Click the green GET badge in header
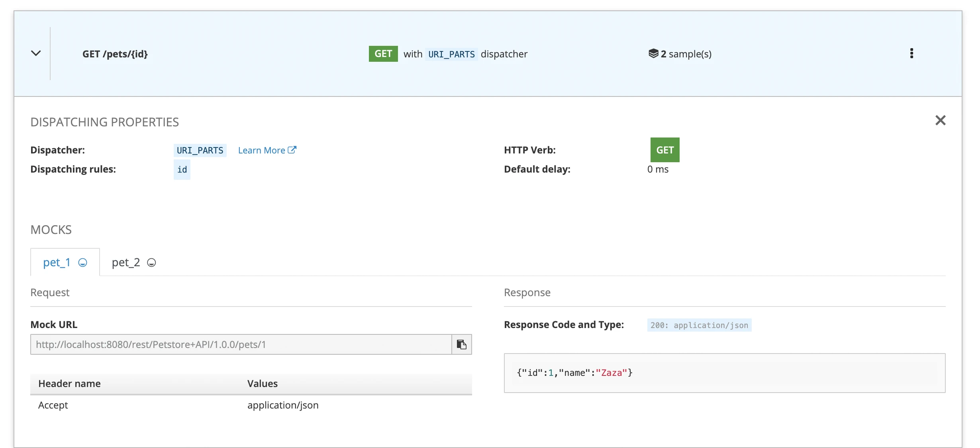980x448 pixels. tap(383, 54)
